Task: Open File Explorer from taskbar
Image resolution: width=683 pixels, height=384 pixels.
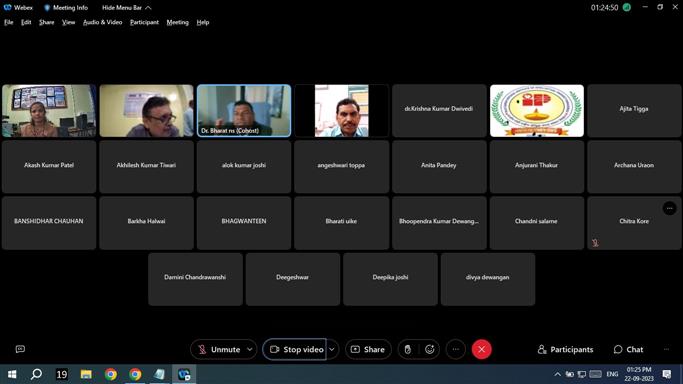Action: tap(86, 374)
